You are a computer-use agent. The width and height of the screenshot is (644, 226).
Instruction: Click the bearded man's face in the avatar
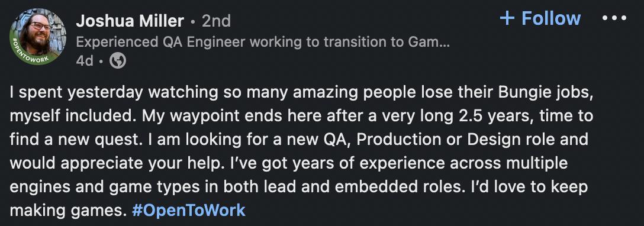[38, 32]
